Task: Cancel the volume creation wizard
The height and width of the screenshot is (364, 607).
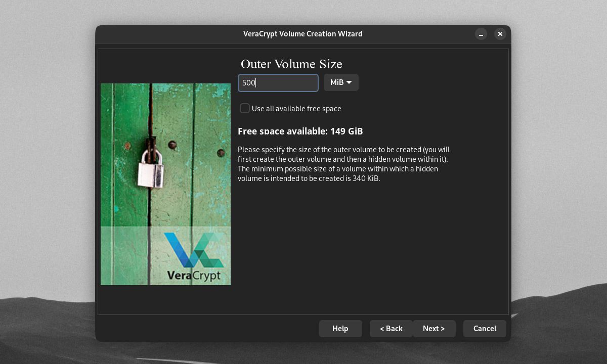Action: pos(485,329)
